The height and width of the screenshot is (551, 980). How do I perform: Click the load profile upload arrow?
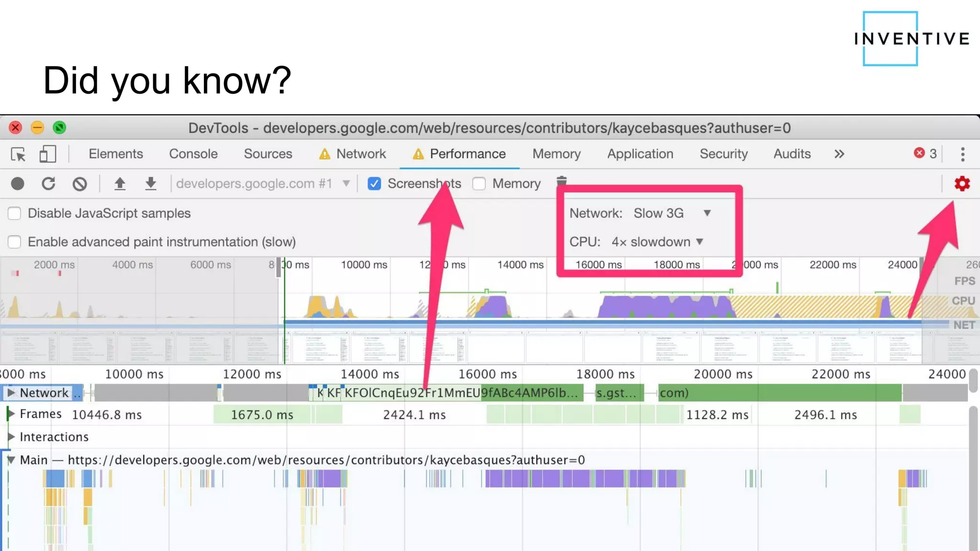click(120, 184)
